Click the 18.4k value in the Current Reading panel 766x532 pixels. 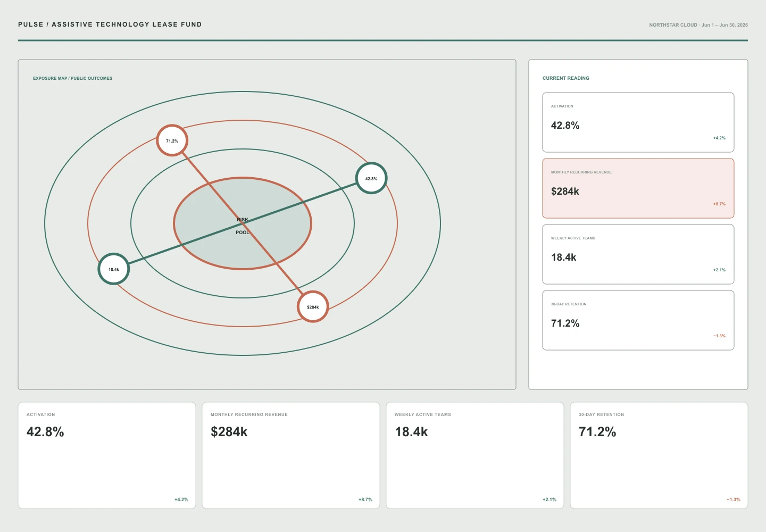pyautogui.click(x=564, y=257)
